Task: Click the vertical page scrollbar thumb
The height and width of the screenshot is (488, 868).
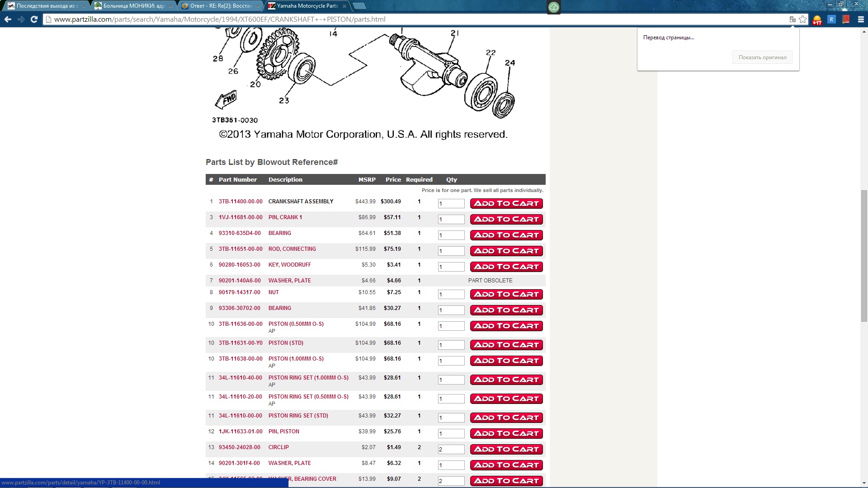Action: [x=864, y=256]
